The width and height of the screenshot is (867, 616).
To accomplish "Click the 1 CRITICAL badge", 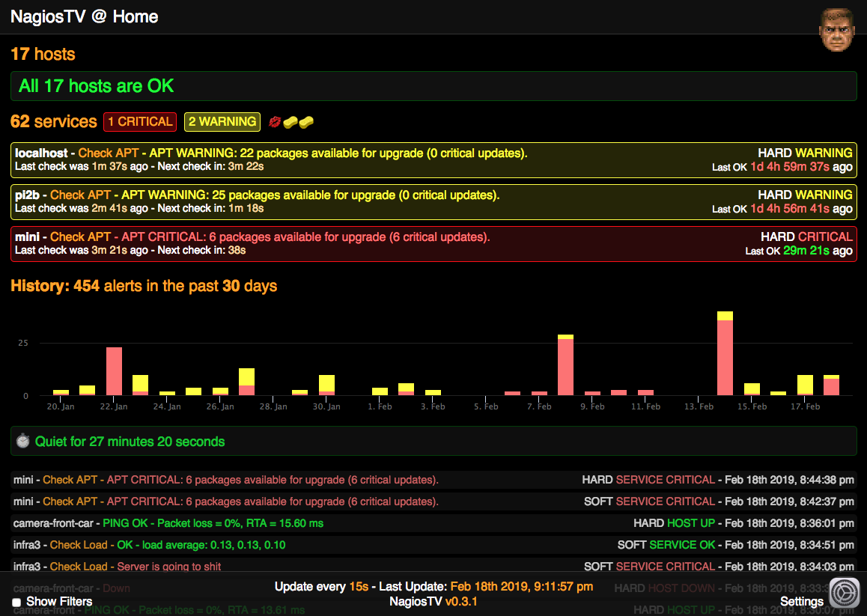I will (x=140, y=122).
